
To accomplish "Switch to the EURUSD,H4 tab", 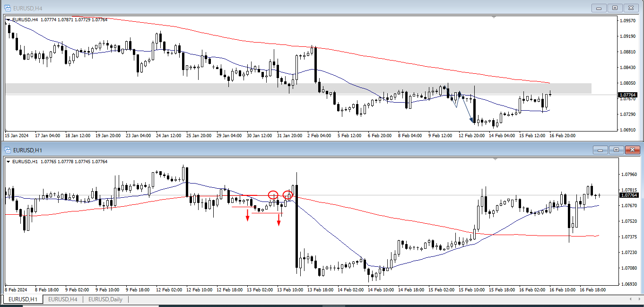I will (x=62, y=299).
